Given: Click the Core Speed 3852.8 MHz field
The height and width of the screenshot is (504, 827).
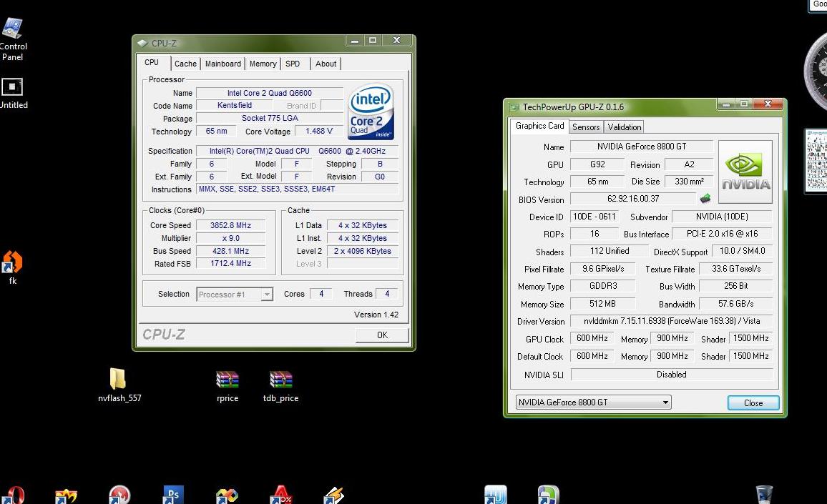Looking at the screenshot, I should coord(230,225).
